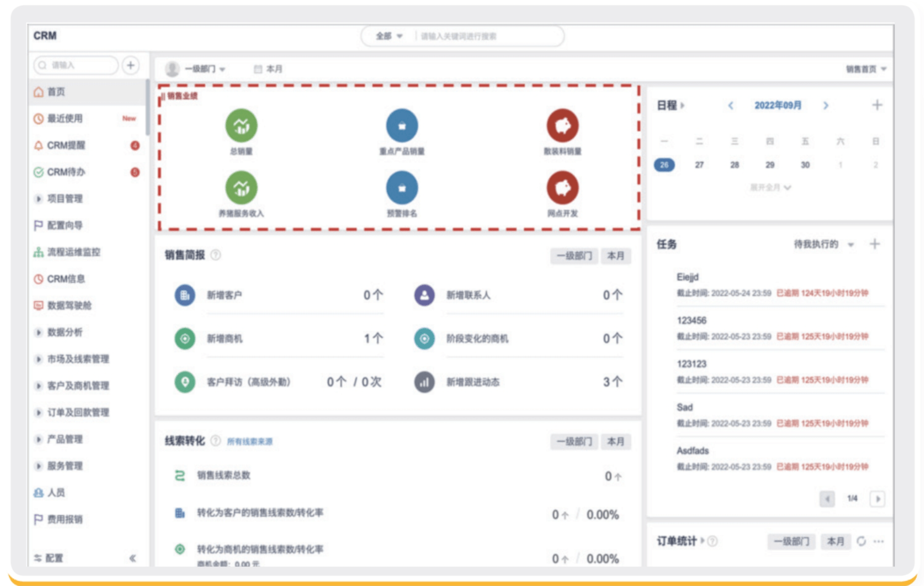
Task: Click the 新增跟进动态 bar chart icon
Action: coord(424,382)
